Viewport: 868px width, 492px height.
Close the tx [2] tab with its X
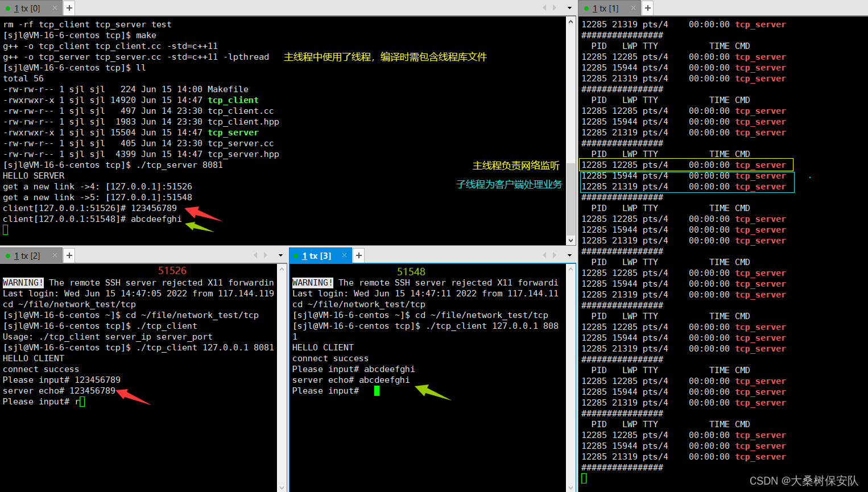point(55,255)
